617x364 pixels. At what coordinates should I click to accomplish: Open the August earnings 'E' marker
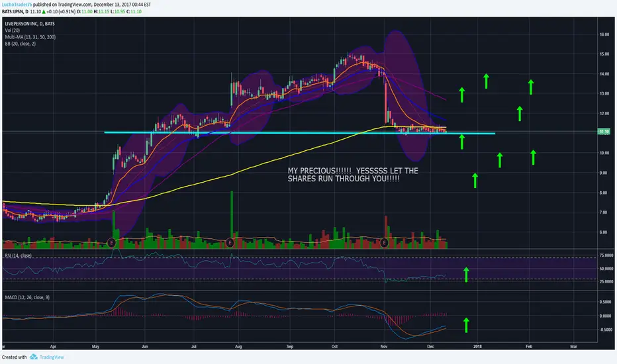(230, 242)
